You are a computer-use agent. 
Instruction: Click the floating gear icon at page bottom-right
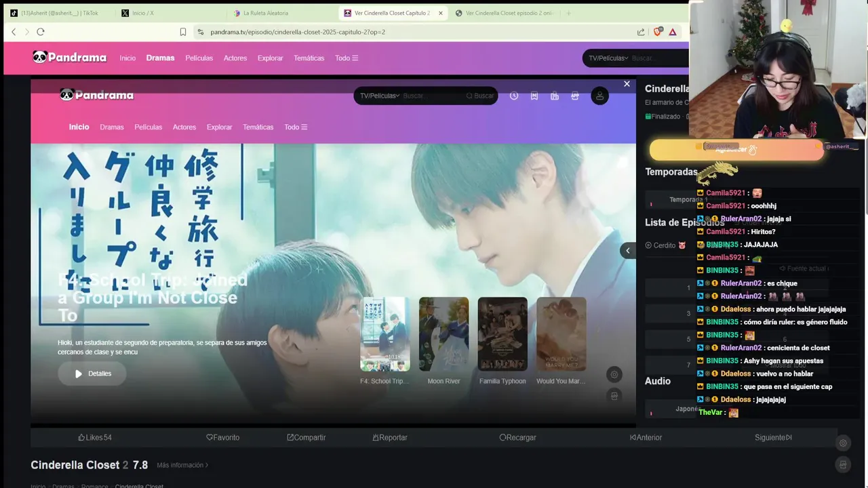click(x=843, y=443)
